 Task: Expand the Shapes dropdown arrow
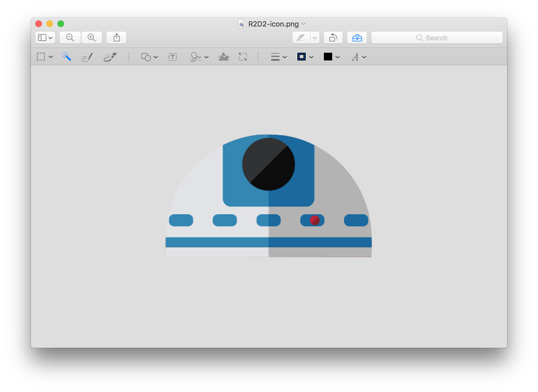pos(156,57)
